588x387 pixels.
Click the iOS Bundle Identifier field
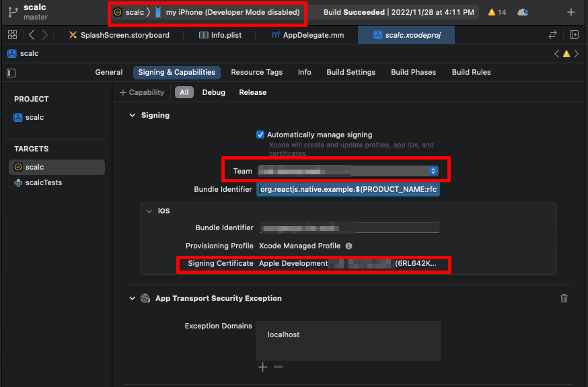click(x=349, y=227)
